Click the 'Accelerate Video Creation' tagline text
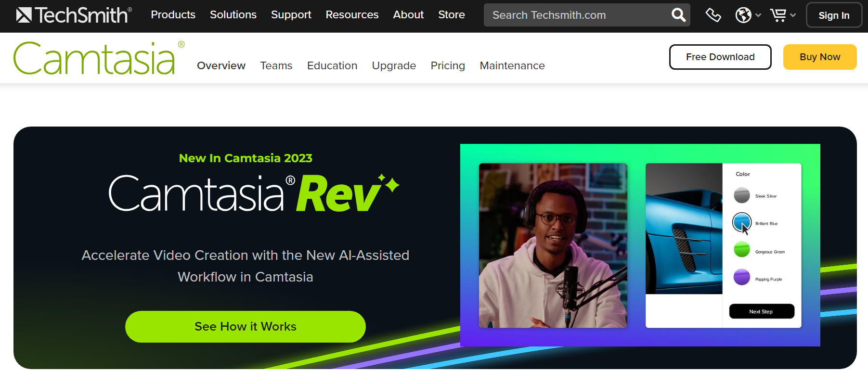Screen dimensions: 868x384 246,266
